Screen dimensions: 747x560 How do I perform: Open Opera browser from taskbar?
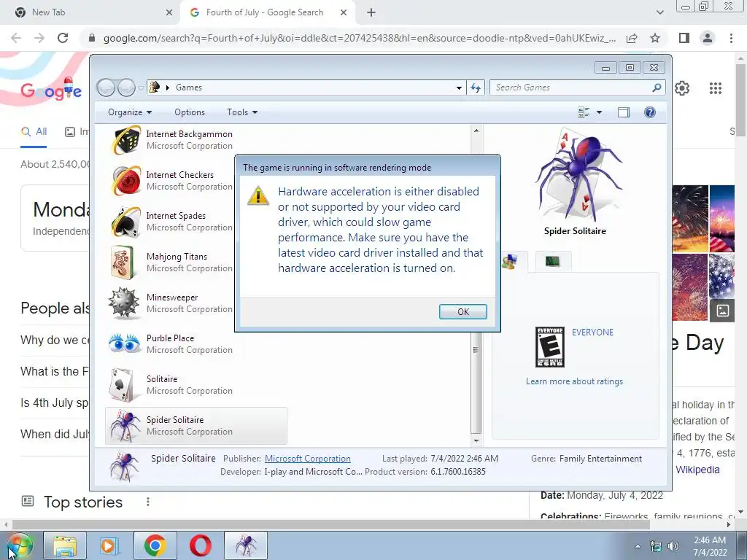pyautogui.click(x=200, y=545)
